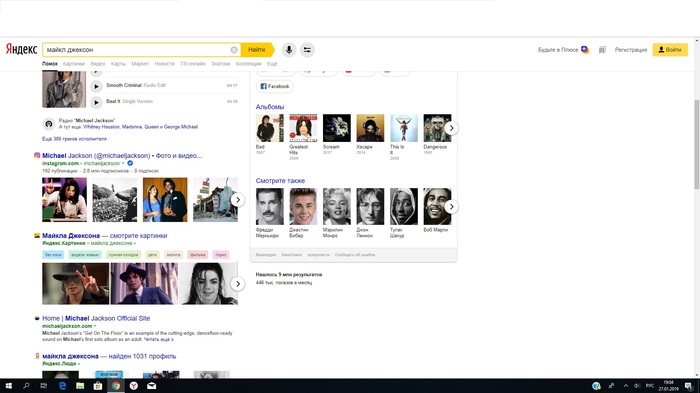Show more albums with the arrow

[451, 128]
